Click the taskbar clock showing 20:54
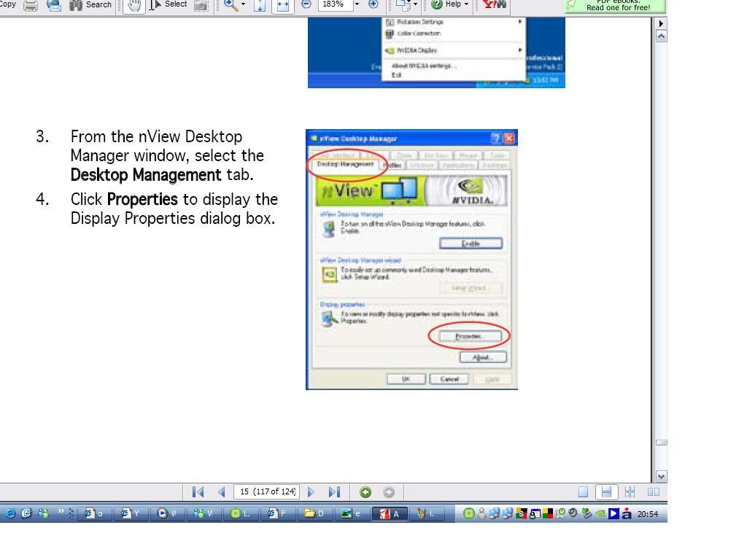 pyautogui.click(x=648, y=514)
